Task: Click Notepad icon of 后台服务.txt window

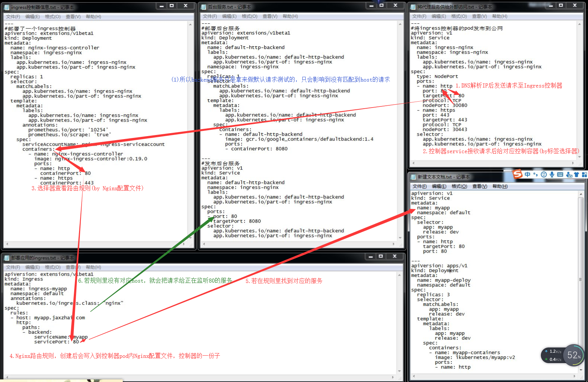Action: pos(203,7)
